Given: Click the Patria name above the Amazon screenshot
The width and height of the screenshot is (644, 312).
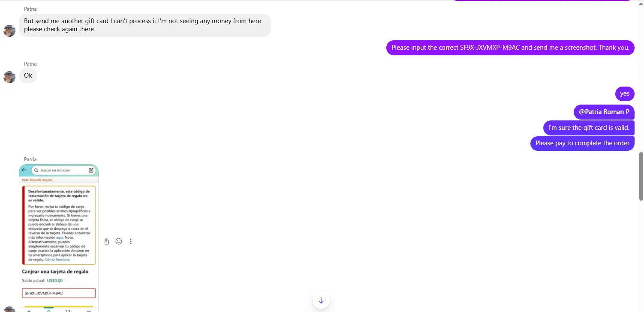Looking at the screenshot, I should [30, 159].
